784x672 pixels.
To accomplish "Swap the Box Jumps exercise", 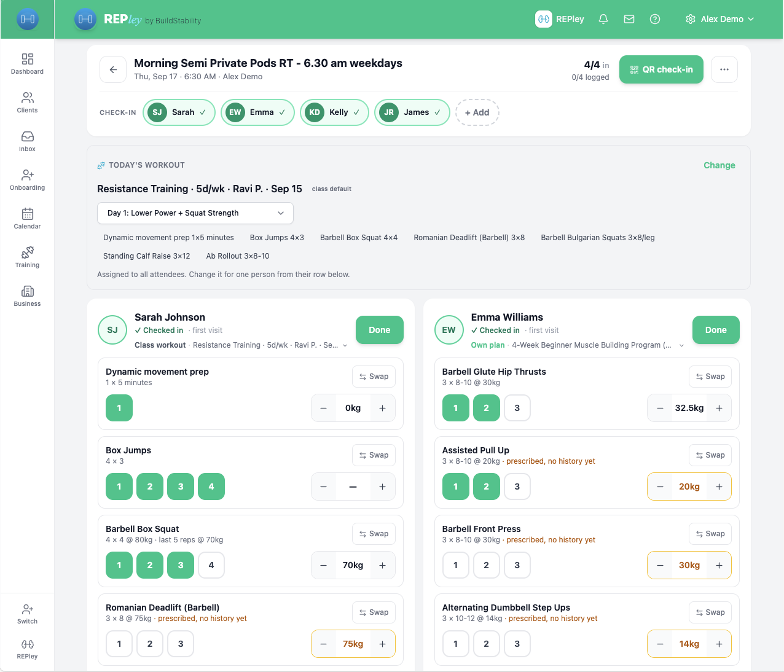I will [x=374, y=455].
